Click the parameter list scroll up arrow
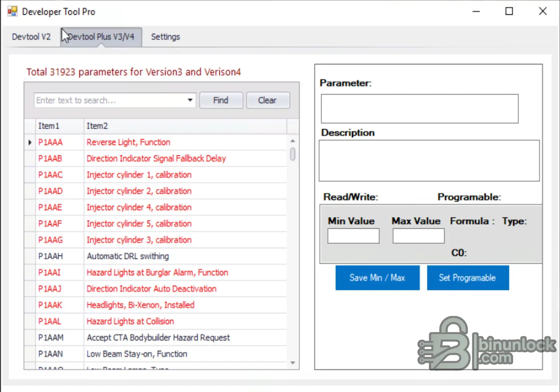Screen dimensions: 560x392 tap(293, 141)
